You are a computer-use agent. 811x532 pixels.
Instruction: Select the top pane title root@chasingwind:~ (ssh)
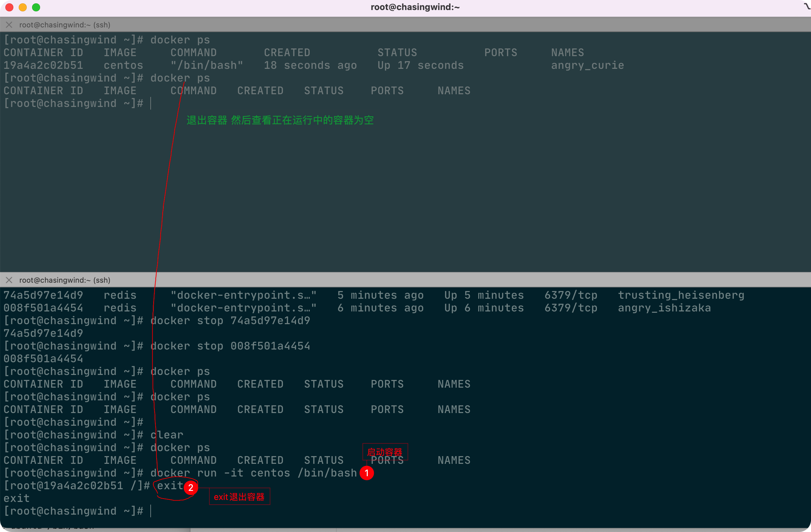(65, 25)
